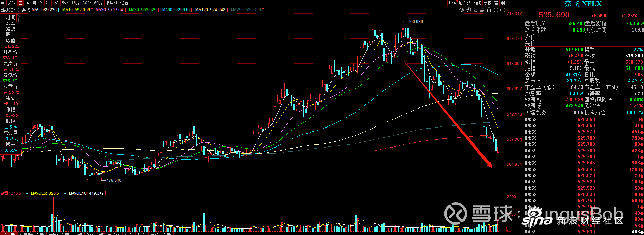Zoom in with the plus circle icon
This screenshot has height=235, width=644.
click(496, 10)
